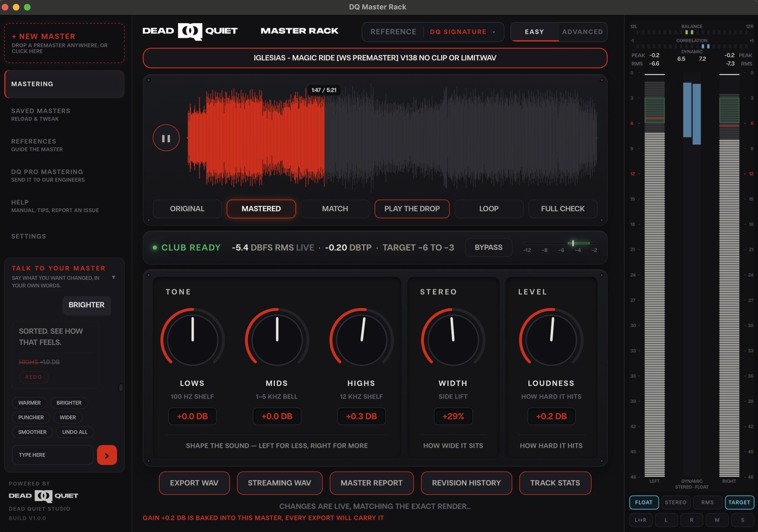This screenshot has width=758, height=532.
Task: Click the chat panel scrollbar handle
Action: click(x=121, y=388)
